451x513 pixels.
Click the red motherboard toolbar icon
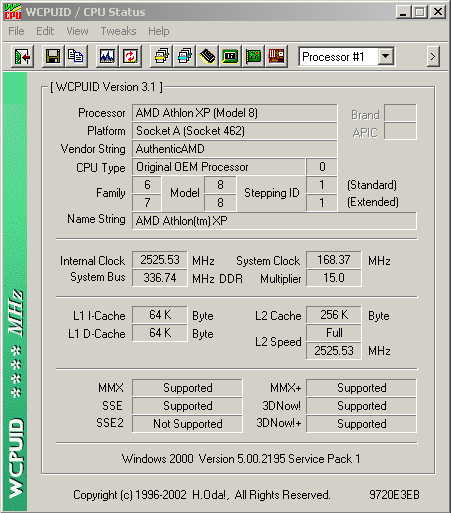[x=276, y=56]
